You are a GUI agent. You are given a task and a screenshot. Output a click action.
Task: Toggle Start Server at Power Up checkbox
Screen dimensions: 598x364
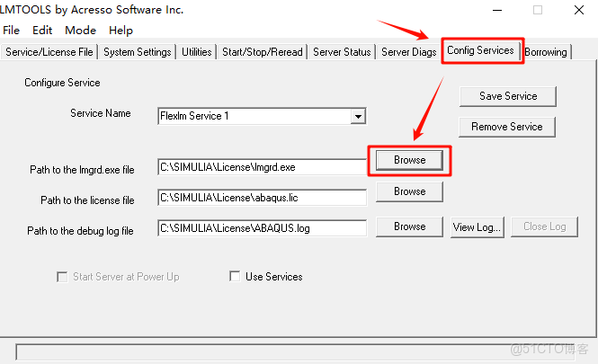pos(62,277)
